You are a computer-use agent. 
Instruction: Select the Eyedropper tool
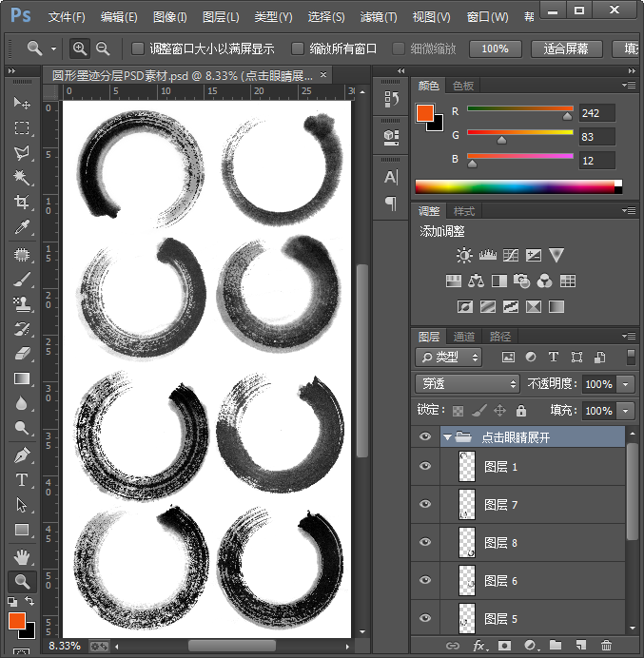coord(22,227)
